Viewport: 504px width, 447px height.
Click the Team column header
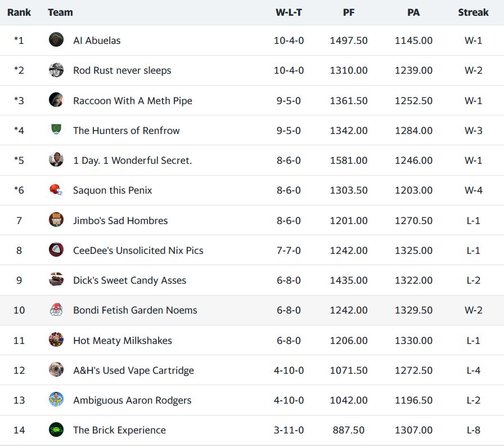pos(60,12)
